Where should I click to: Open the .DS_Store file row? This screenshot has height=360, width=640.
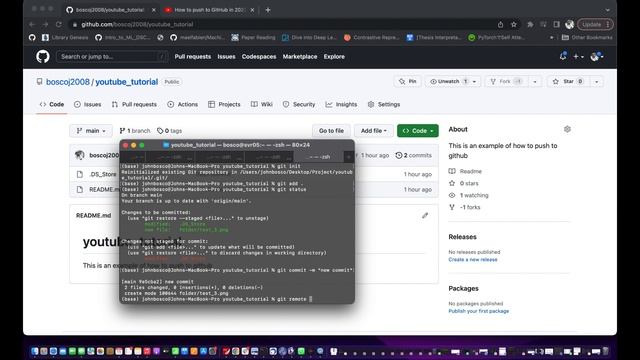click(254, 174)
